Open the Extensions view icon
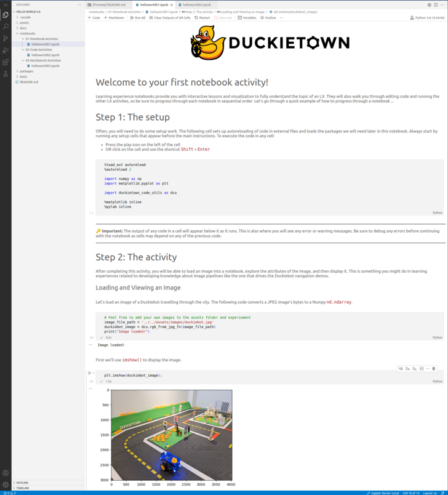Image resolution: width=448 pixels, height=495 pixels. coord(6,62)
